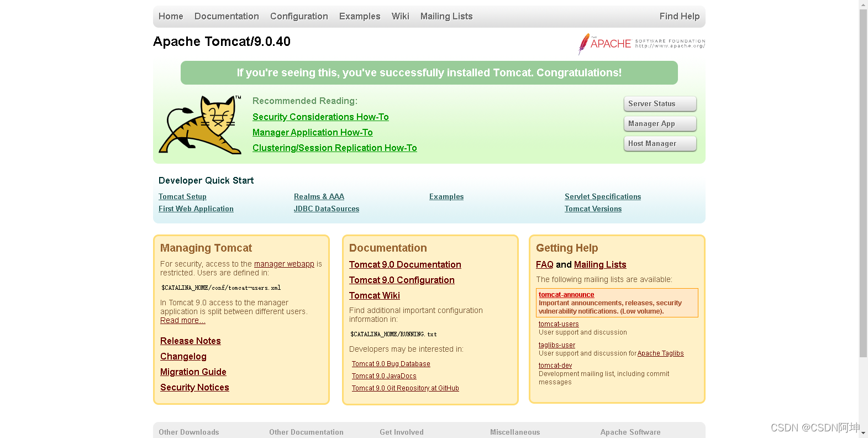Screen dimensions: 868x438
Task: Open Home in the top navigation bar
Action: (x=171, y=17)
